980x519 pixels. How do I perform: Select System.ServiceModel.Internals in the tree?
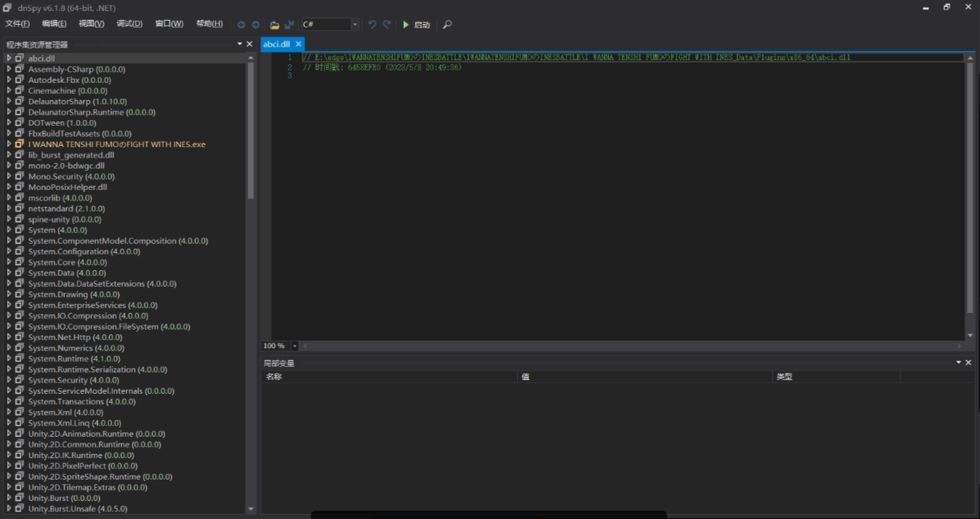coord(102,391)
